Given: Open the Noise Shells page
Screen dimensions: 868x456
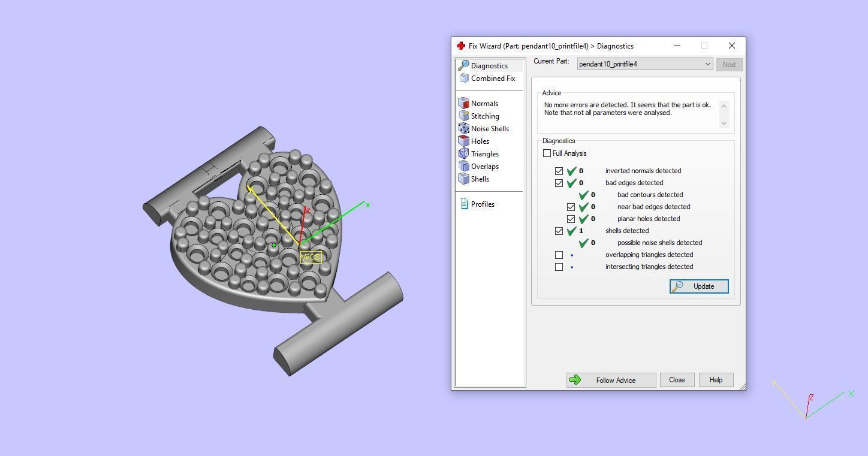Looking at the screenshot, I should [x=490, y=129].
